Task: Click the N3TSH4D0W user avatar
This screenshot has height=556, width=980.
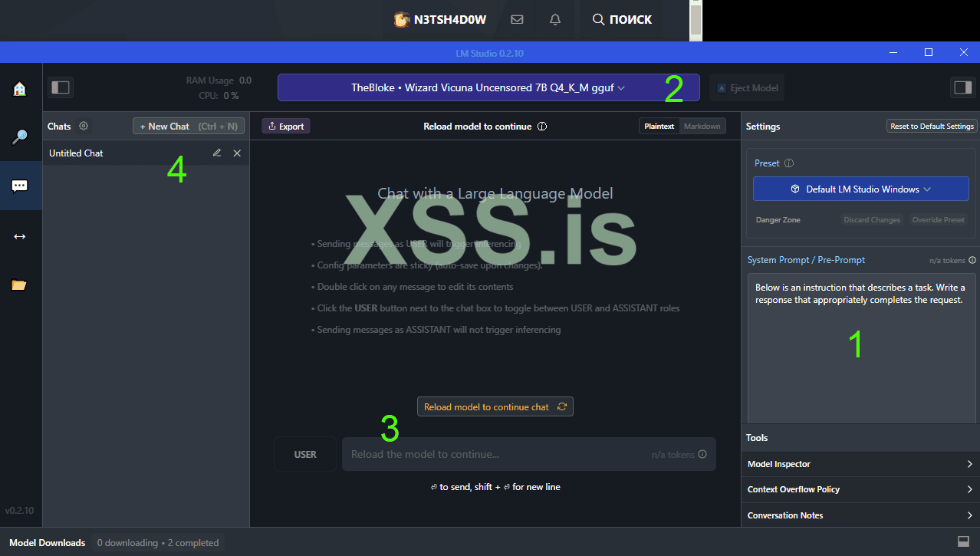Action: pos(401,20)
